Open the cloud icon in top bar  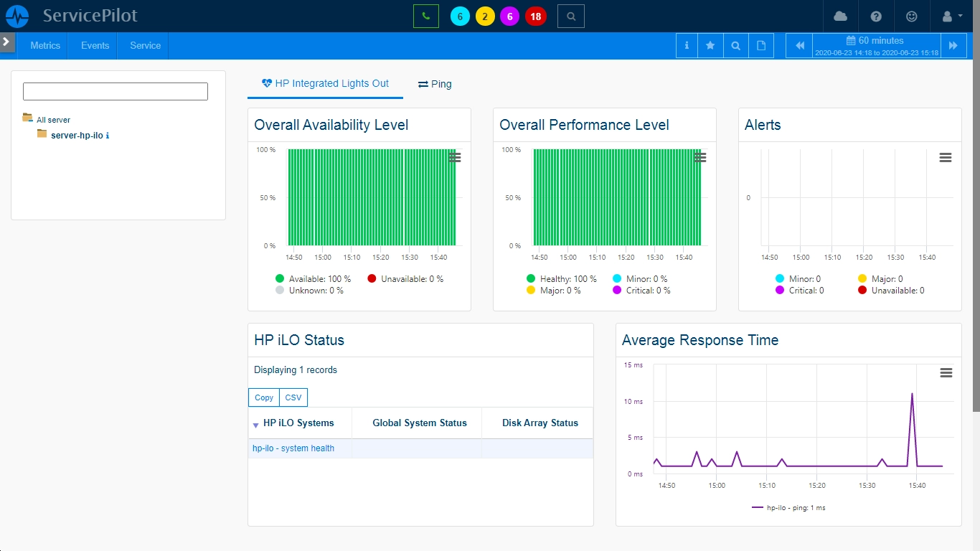click(840, 16)
